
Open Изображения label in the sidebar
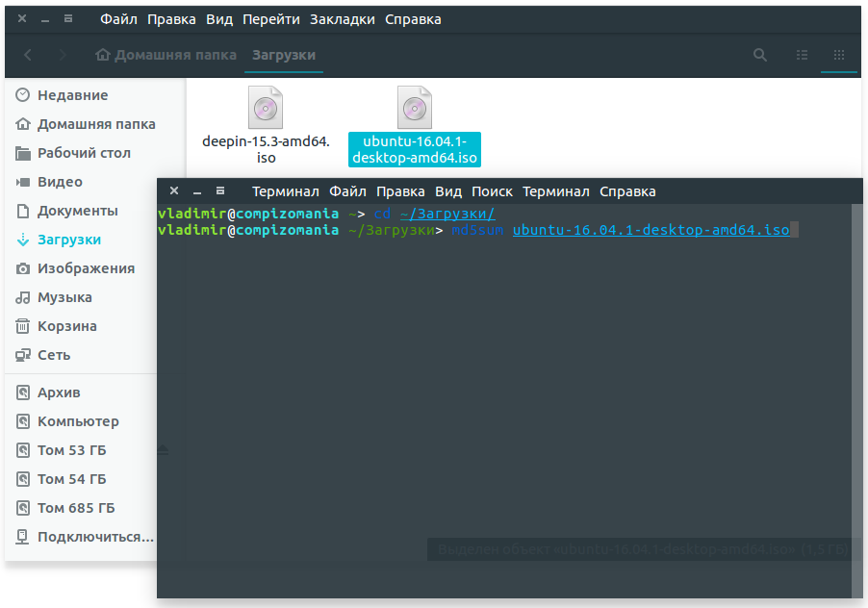(x=87, y=268)
